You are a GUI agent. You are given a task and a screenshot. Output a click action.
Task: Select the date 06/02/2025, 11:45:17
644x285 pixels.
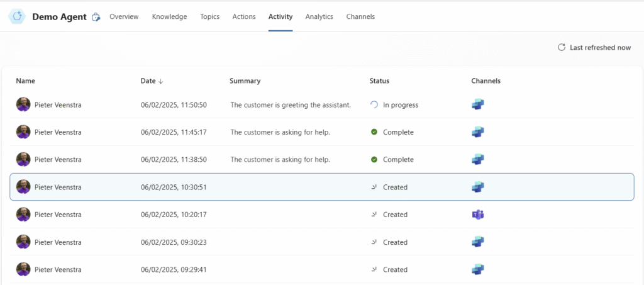click(x=174, y=132)
